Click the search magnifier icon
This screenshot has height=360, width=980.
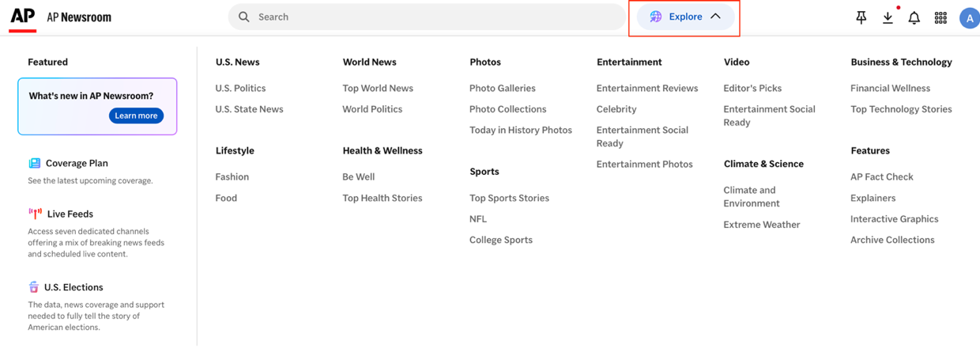pos(244,17)
